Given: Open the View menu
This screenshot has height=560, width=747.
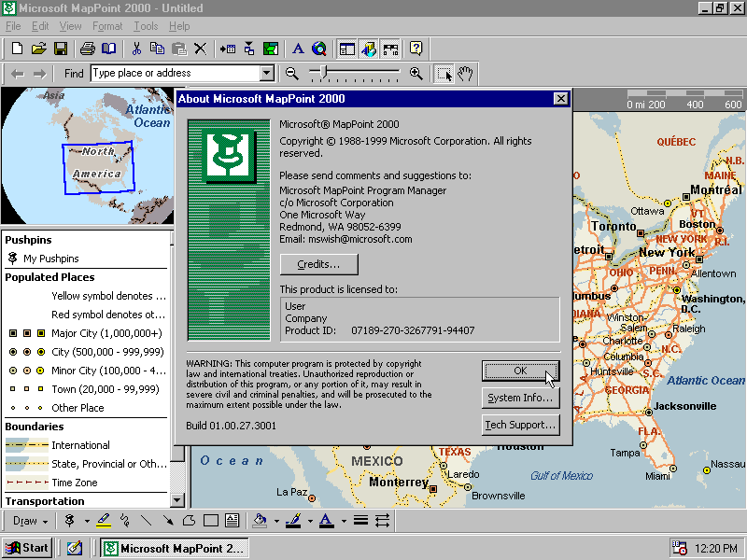Looking at the screenshot, I should point(71,26).
